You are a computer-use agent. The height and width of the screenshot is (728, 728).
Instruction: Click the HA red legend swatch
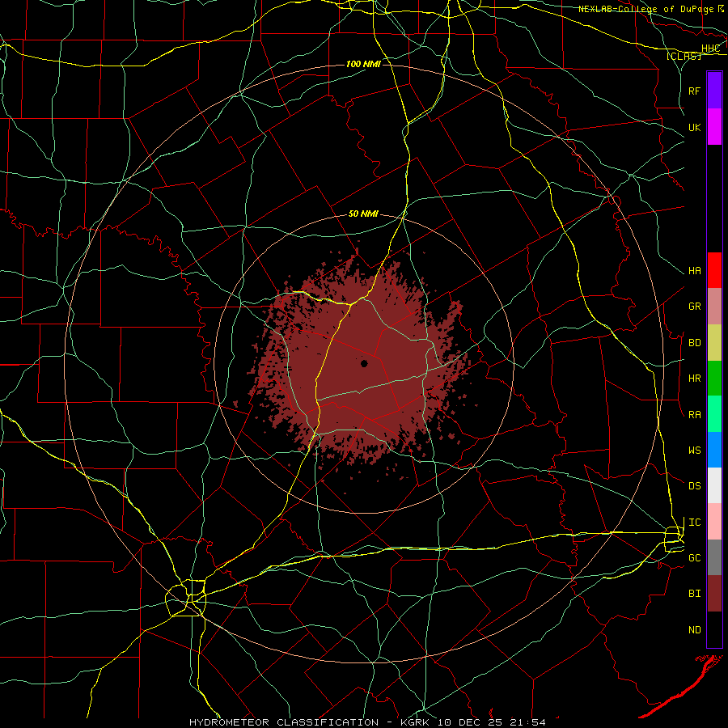[714, 270]
